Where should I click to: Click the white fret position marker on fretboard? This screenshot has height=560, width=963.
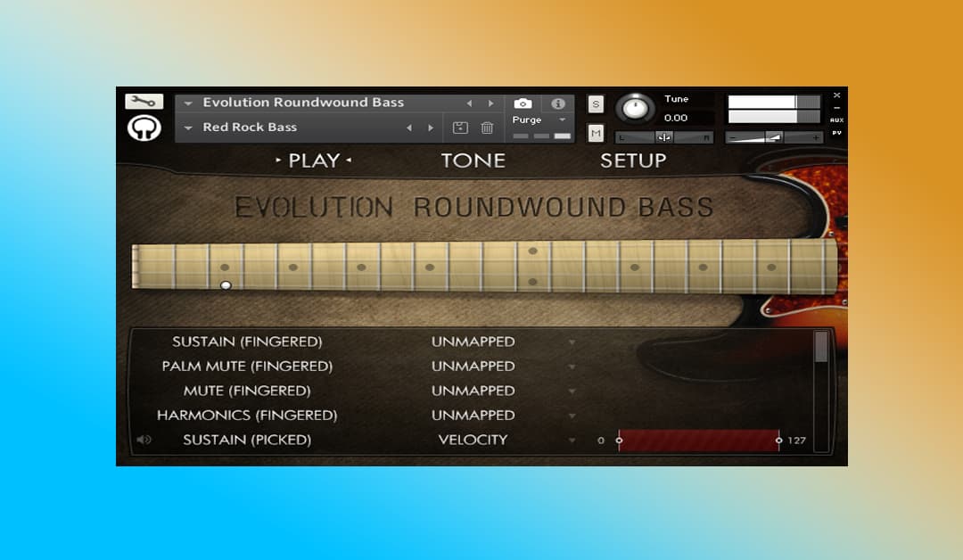pyautogui.click(x=226, y=285)
